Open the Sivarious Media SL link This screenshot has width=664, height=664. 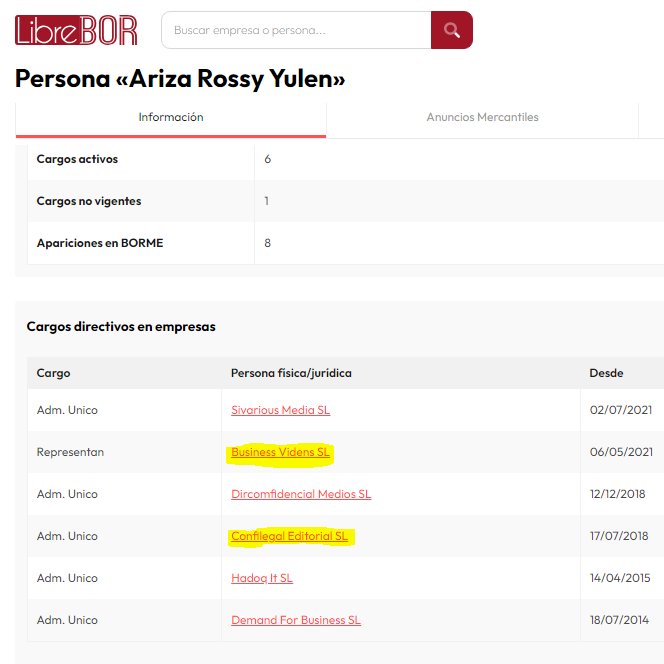(x=280, y=410)
